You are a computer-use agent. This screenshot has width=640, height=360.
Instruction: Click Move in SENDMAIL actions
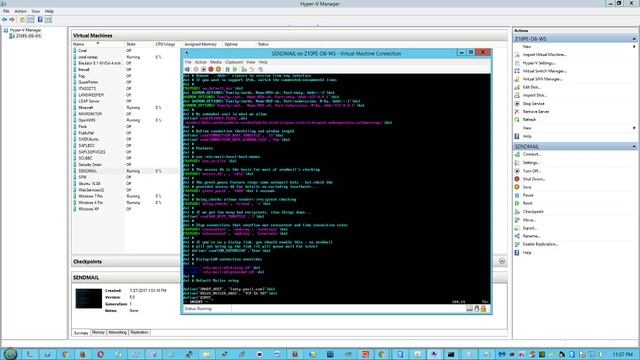coord(529,220)
